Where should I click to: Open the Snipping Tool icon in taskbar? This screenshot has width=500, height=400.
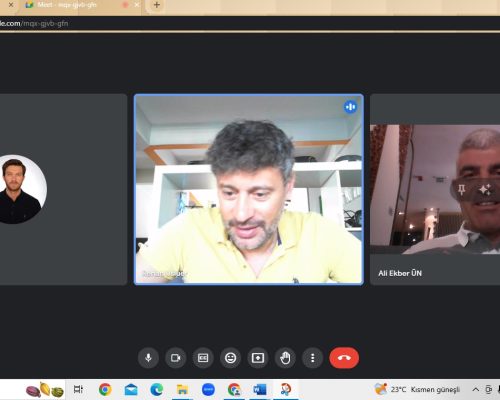tap(286, 389)
